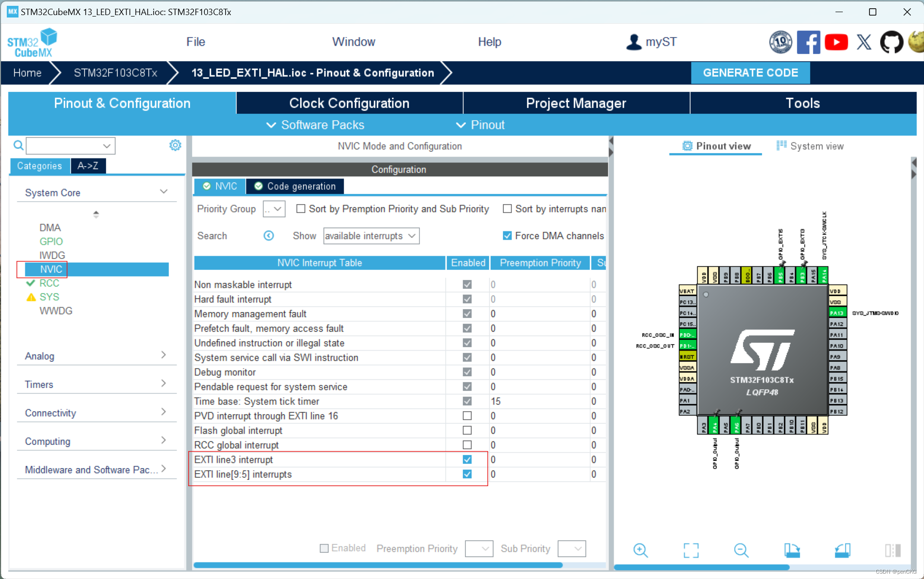Collapse the configuration panel with the splitter arrow

click(611, 141)
